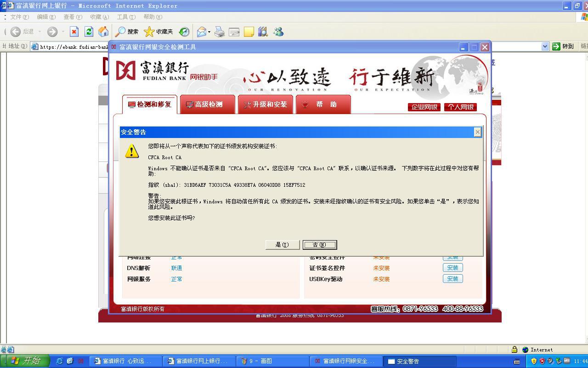Click the Refresh page icon
Viewport: 588px width, 368px height.
[89, 32]
